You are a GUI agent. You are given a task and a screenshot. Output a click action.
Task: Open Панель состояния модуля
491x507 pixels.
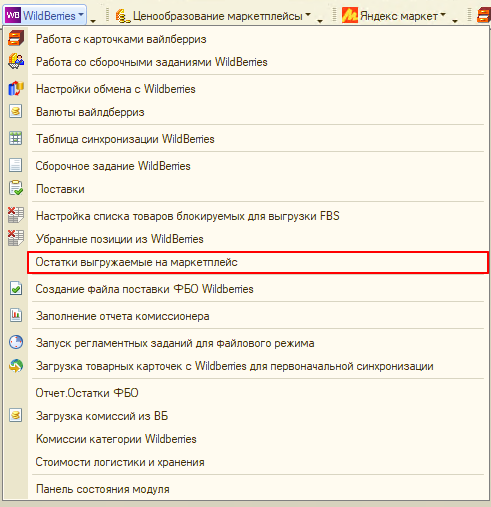click(103, 489)
